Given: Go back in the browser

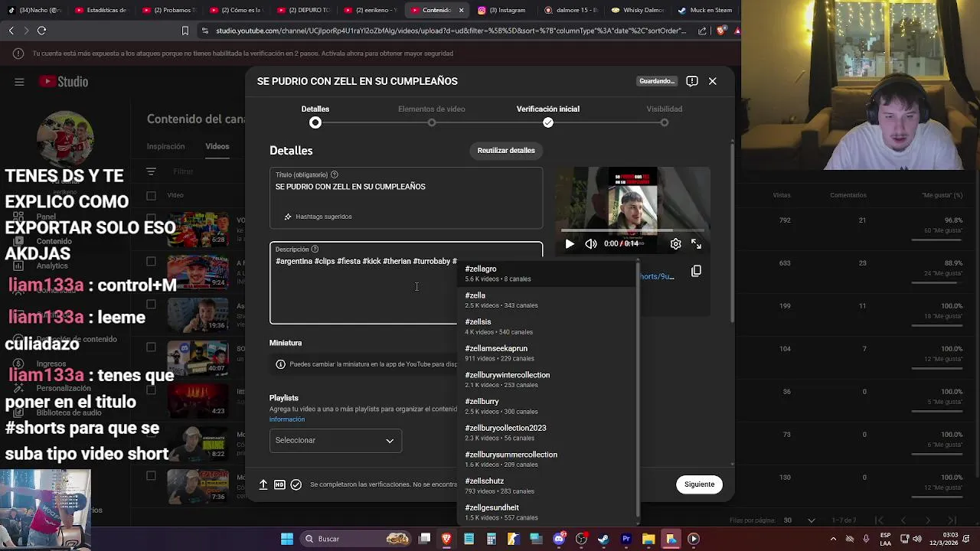Looking at the screenshot, I should click(11, 31).
